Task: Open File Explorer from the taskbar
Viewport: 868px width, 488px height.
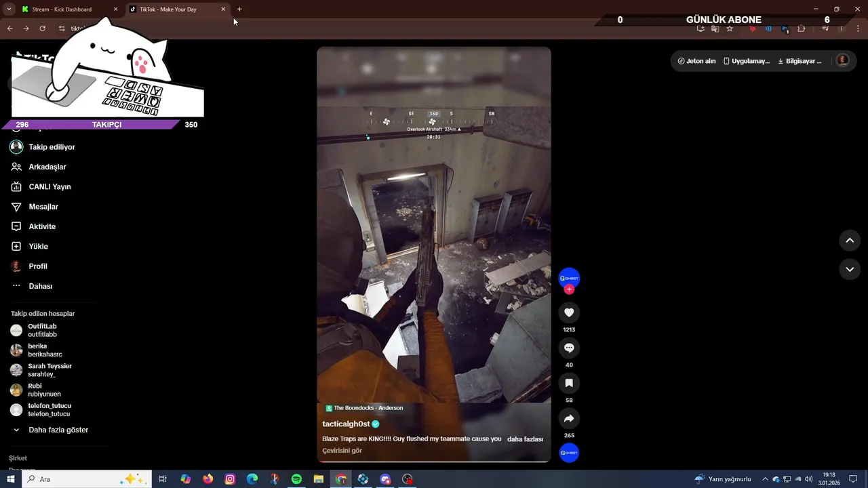Action: point(319,479)
